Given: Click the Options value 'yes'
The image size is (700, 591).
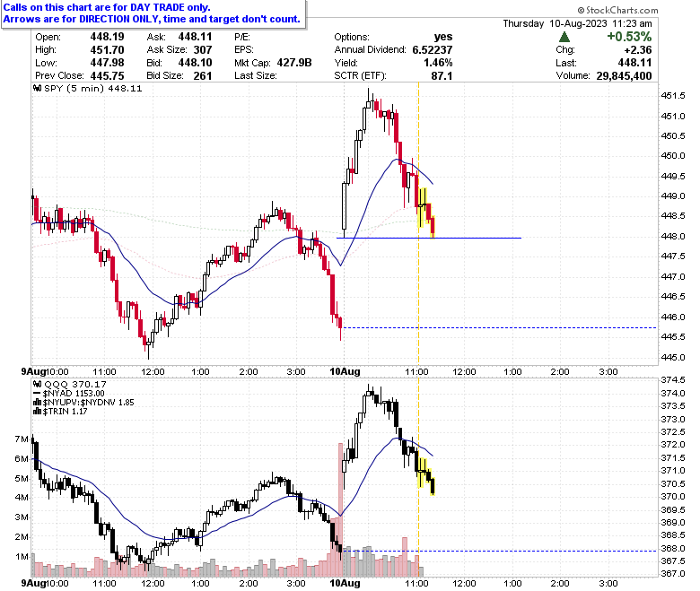Looking at the screenshot, I should coord(442,37).
